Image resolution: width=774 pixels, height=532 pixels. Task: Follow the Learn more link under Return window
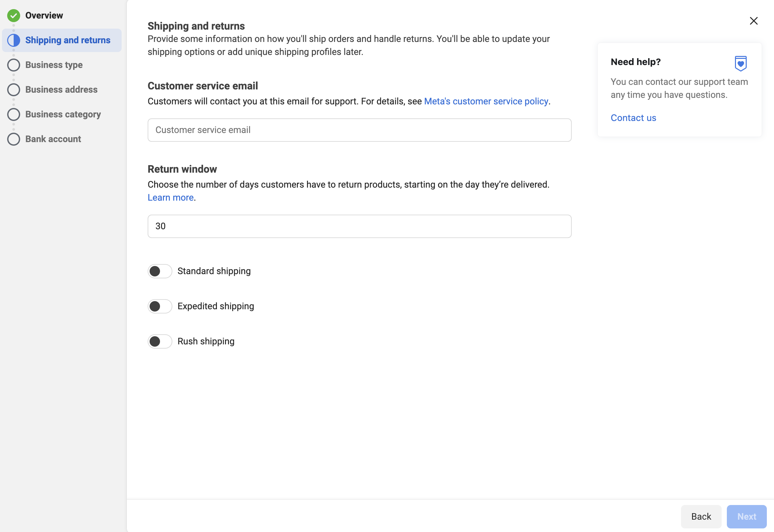tap(171, 197)
